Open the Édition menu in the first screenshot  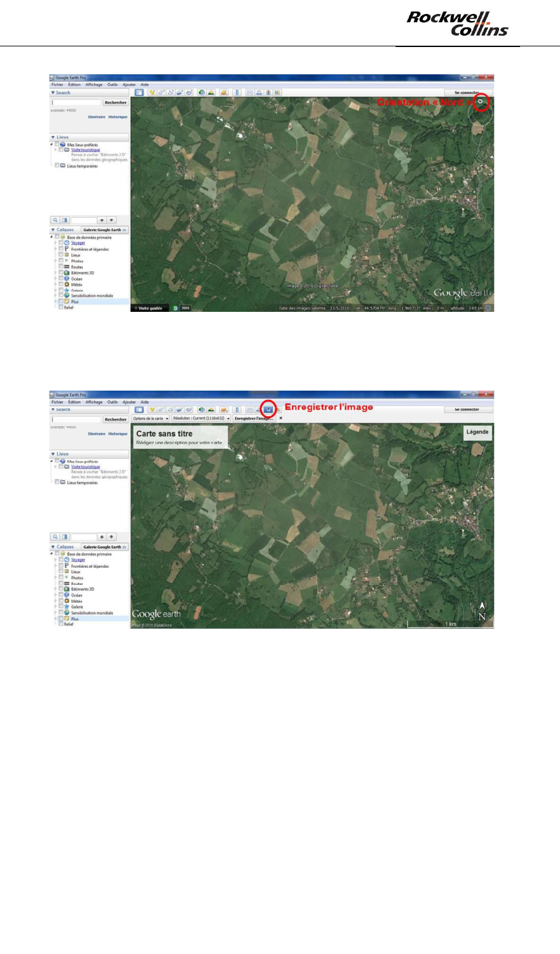click(74, 84)
